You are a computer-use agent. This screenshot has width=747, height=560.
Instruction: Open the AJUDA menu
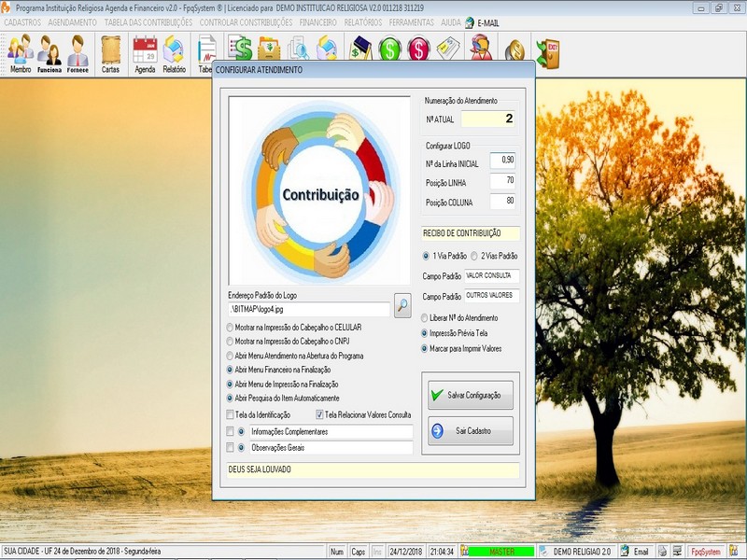click(451, 22)
